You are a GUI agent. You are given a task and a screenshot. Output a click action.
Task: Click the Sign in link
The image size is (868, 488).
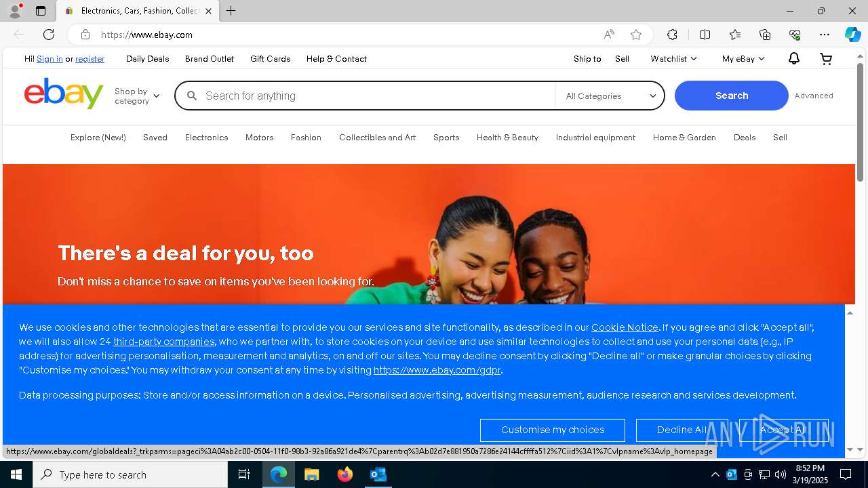pos(50,59)
